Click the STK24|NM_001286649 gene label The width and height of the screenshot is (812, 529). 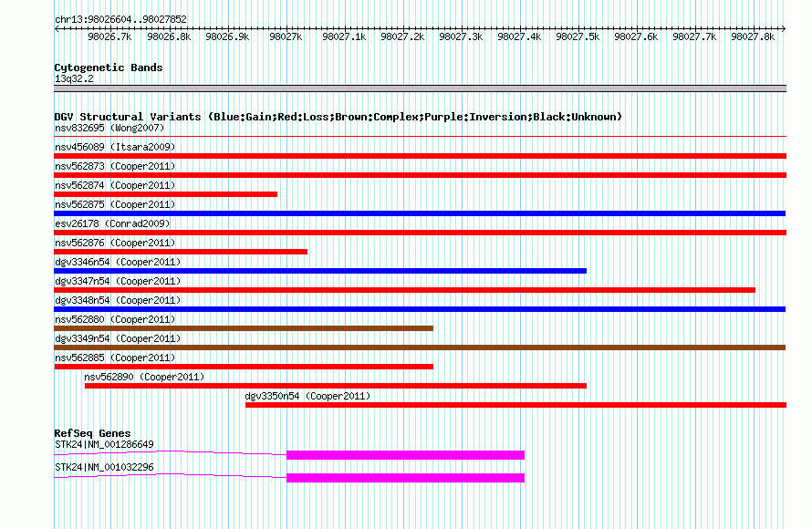pyautogui.click(x=104, y=444)
